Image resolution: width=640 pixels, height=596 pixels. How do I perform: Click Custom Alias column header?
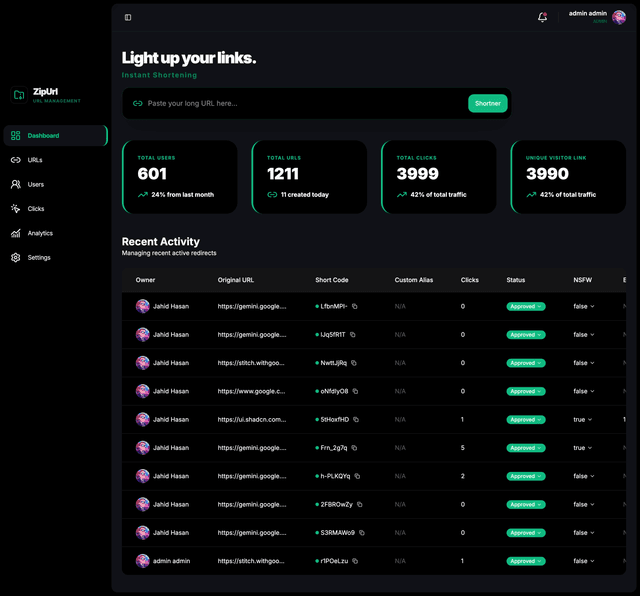pyautogui.click(x=414, y=280)
